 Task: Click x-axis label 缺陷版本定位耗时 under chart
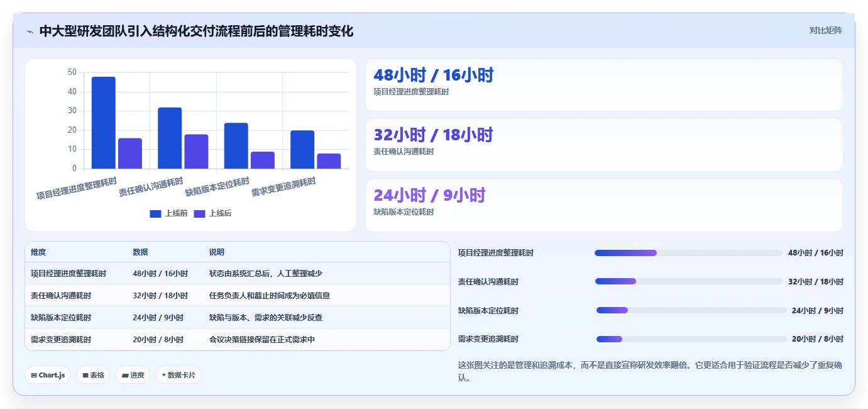(217, 187)
